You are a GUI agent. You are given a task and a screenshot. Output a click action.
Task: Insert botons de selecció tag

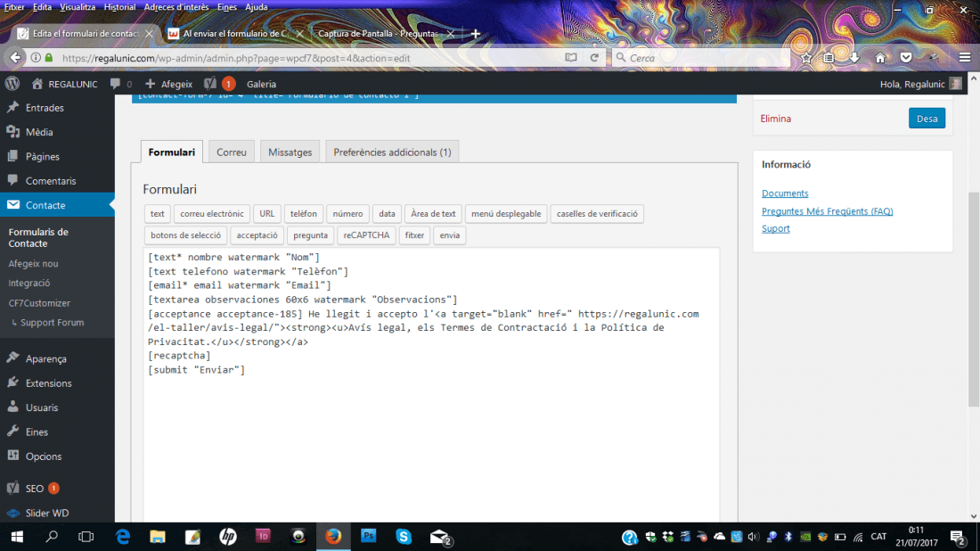click(185, 235)
